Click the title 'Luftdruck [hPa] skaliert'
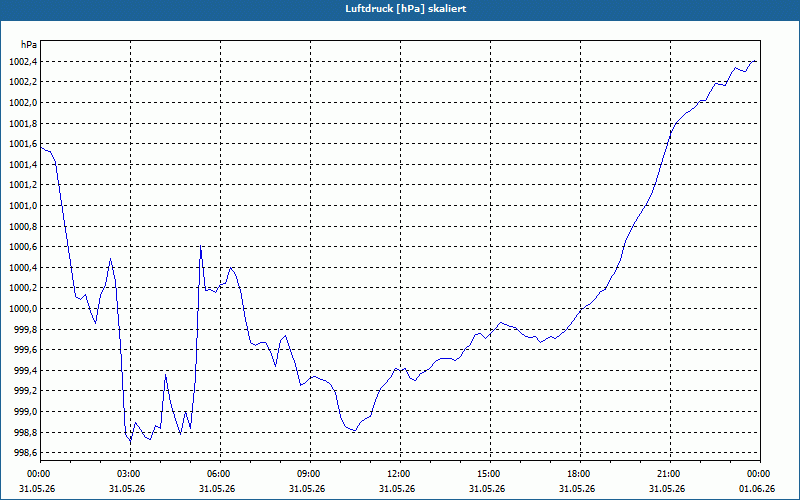 pos(406,9)
